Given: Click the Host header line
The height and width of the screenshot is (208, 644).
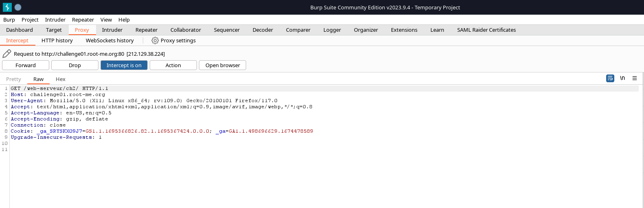Looking at the screenshot, I should tap(58, 94).
